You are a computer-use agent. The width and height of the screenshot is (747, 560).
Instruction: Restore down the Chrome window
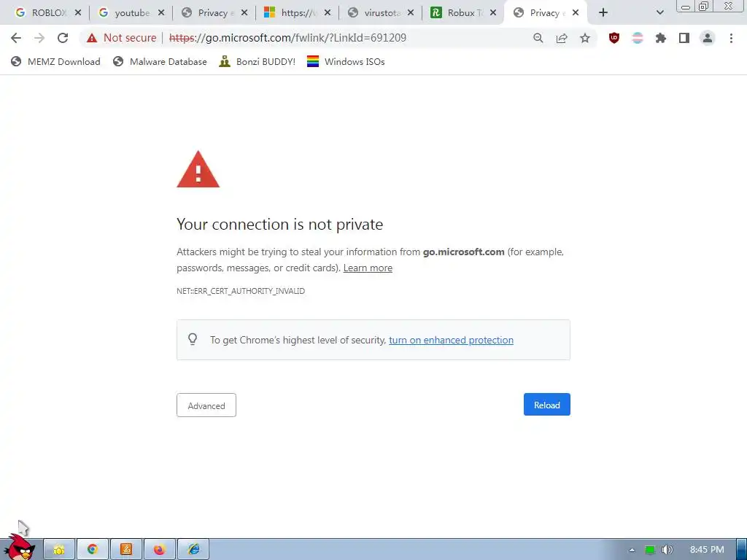(704, 7)
